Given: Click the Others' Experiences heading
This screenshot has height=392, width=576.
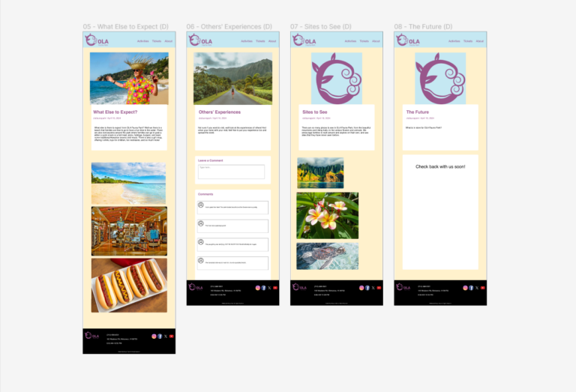Looking at the screenshot, I should coord(220,112).
